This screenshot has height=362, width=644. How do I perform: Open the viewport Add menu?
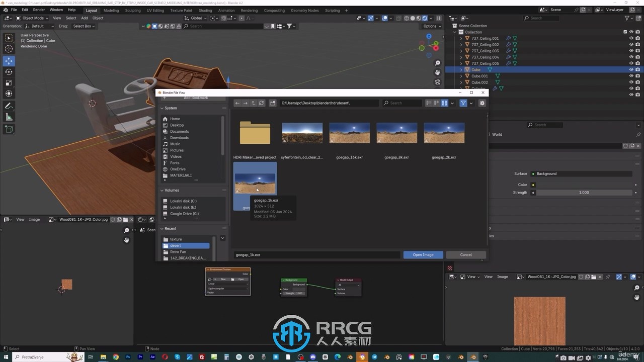(x=85, y=18)
